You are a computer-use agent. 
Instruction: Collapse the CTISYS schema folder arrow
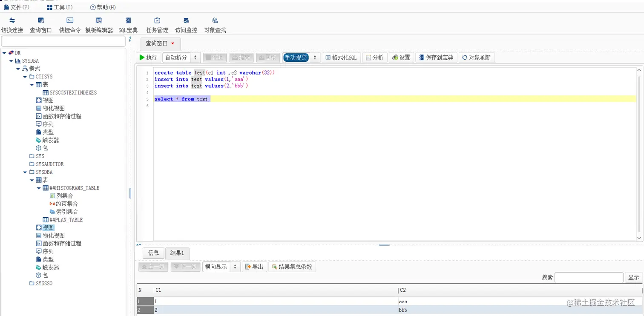click(25, 77)
